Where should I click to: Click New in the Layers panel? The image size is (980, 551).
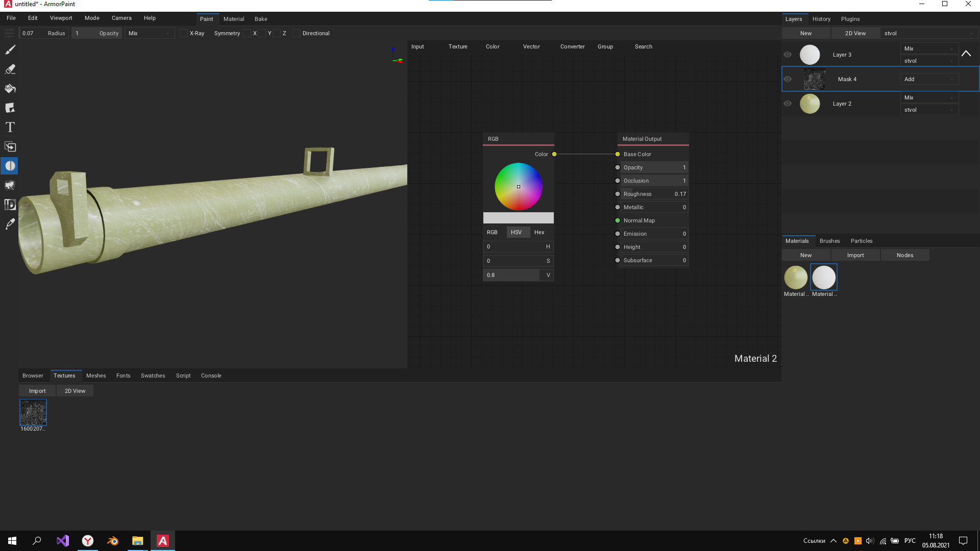click(806, 33)
